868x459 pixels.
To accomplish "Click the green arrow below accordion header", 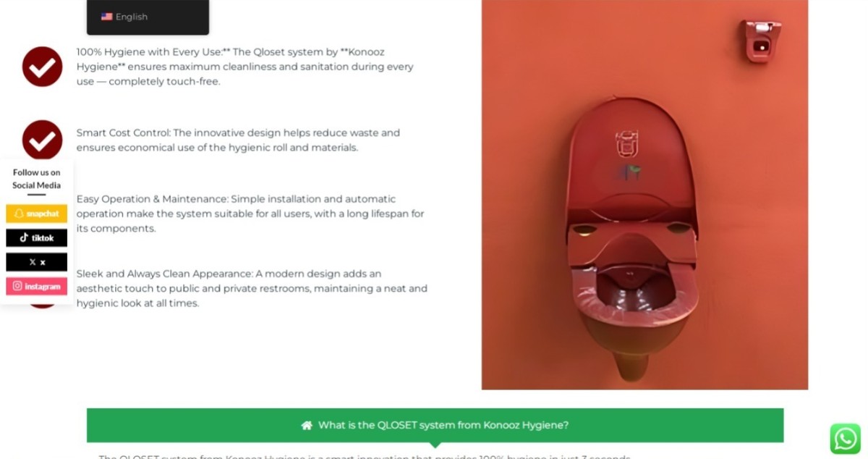I will [435, 445].
